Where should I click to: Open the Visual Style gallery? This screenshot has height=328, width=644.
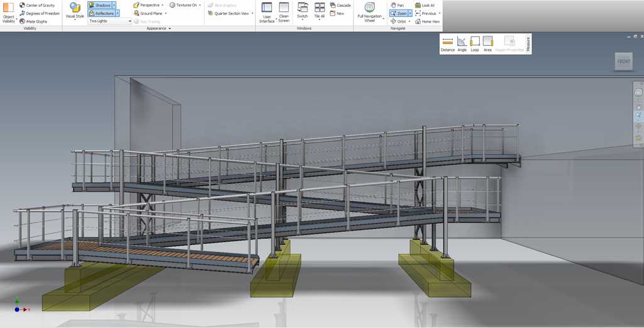tap(75, 11)
